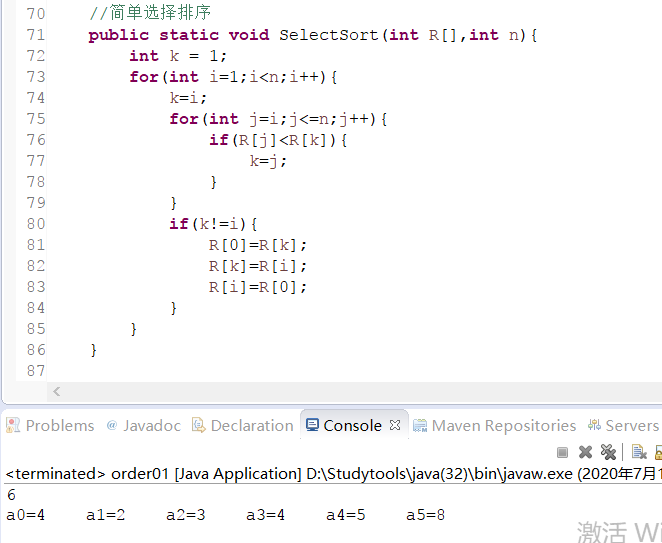The image size is (662, 543).
Task: Click the Maven Repositories tab icon
Action: tap(420, 425)
